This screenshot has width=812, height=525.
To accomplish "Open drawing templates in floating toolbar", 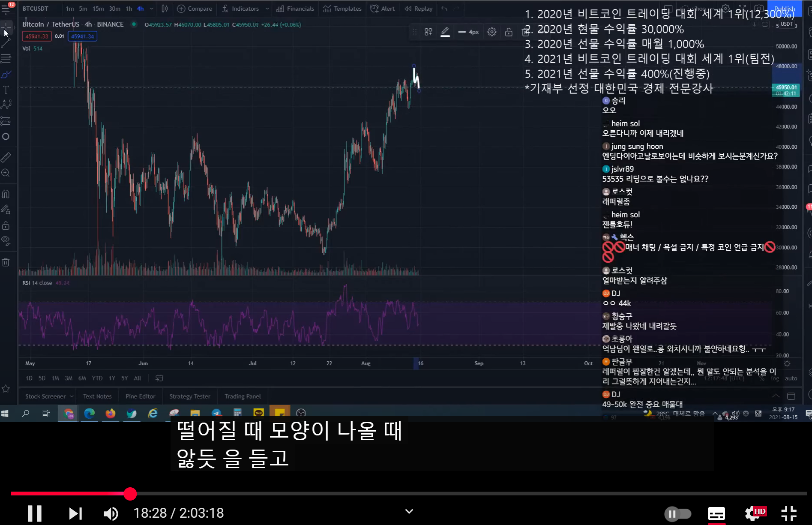I will [x=428, y=32].
